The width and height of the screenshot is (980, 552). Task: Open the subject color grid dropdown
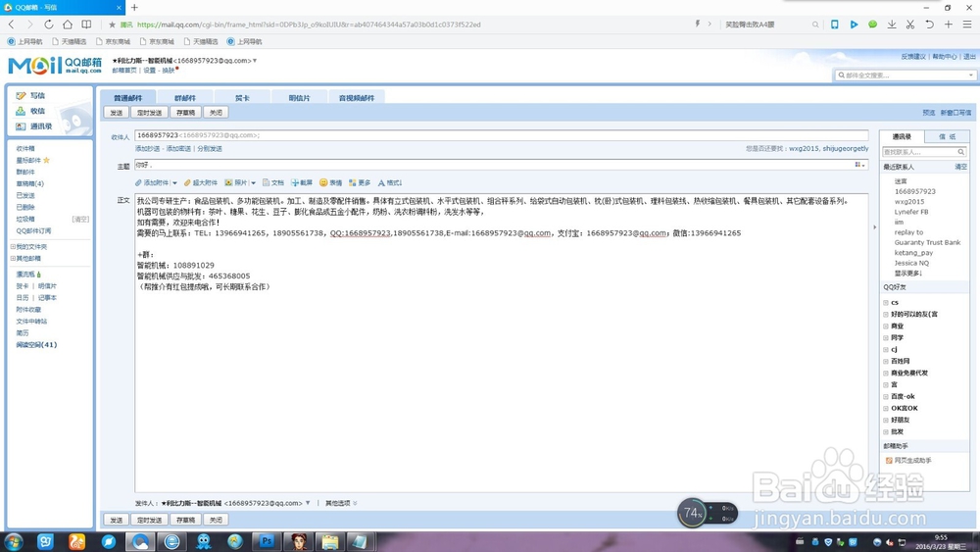tap(859, 165)
